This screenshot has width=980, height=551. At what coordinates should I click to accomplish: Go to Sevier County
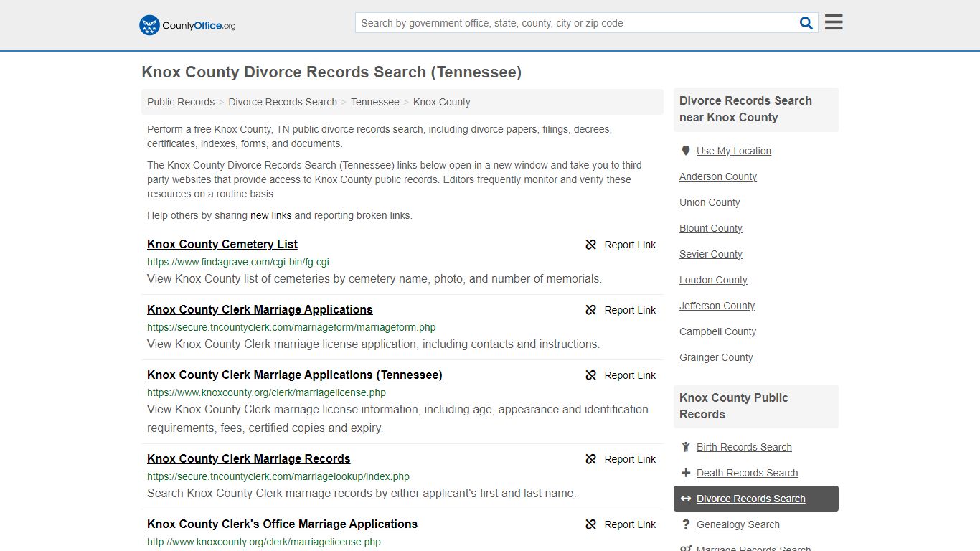point(711,254)
